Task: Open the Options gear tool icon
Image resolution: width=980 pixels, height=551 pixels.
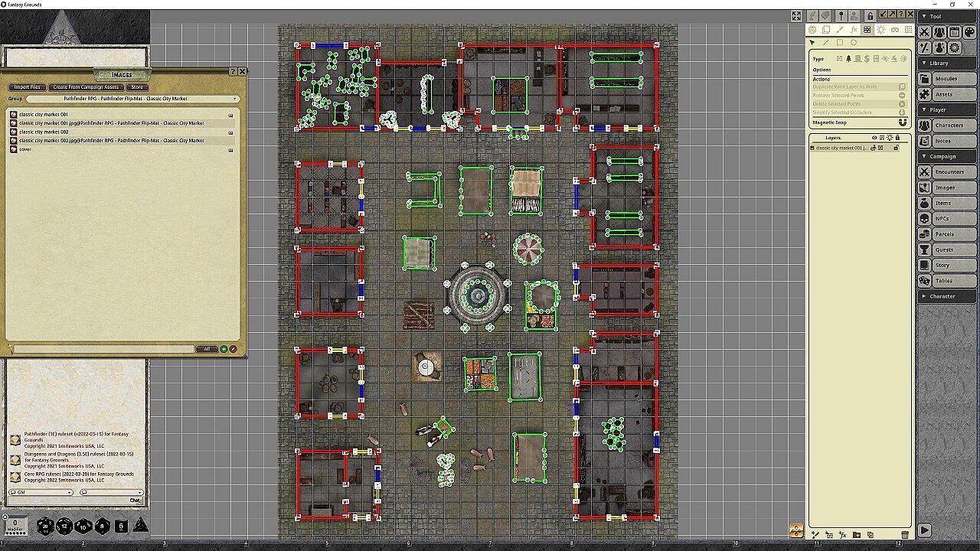Action: 954,47
